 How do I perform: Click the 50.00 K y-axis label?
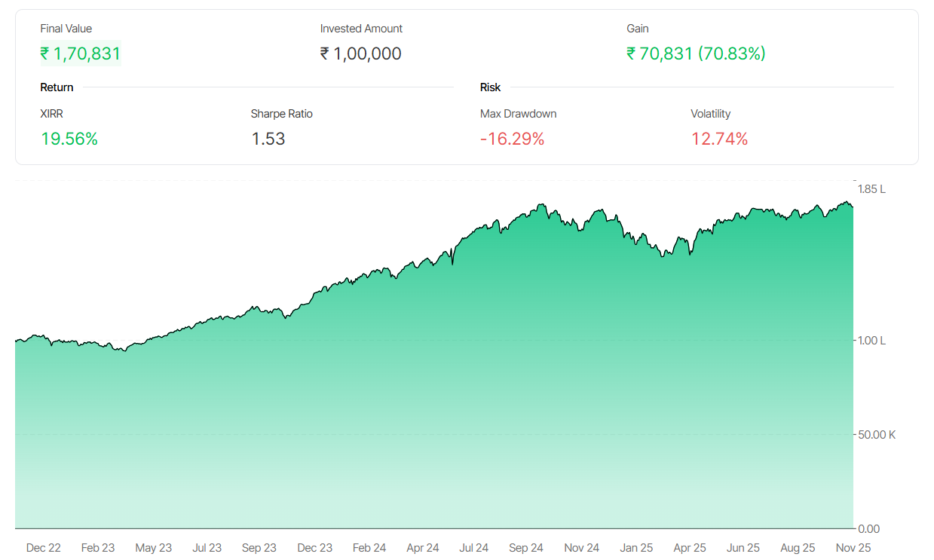[x=876, y=435]
